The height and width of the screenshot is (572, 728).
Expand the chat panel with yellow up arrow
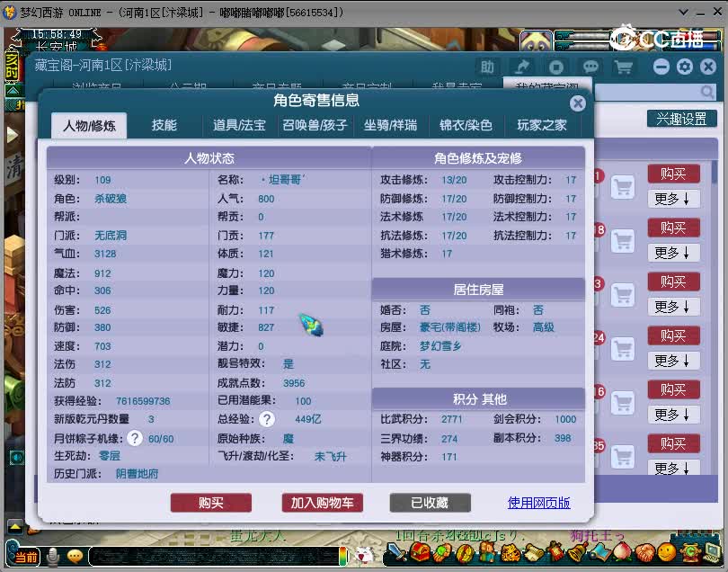tap(14, 526)
